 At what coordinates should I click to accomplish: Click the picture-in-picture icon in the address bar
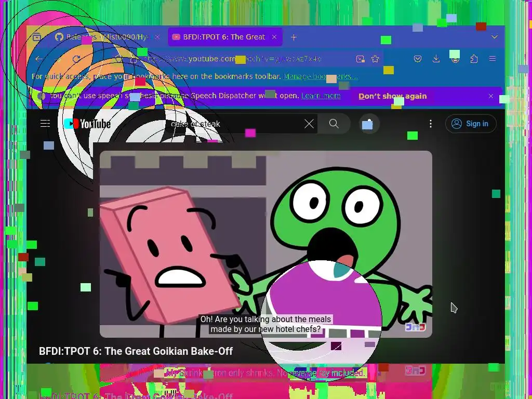coord(361,59)
